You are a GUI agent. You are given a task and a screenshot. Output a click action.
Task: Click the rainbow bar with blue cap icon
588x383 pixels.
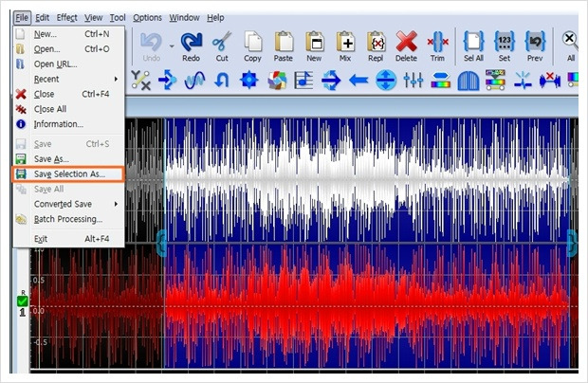pyautogui.click(x=440, y=81)
